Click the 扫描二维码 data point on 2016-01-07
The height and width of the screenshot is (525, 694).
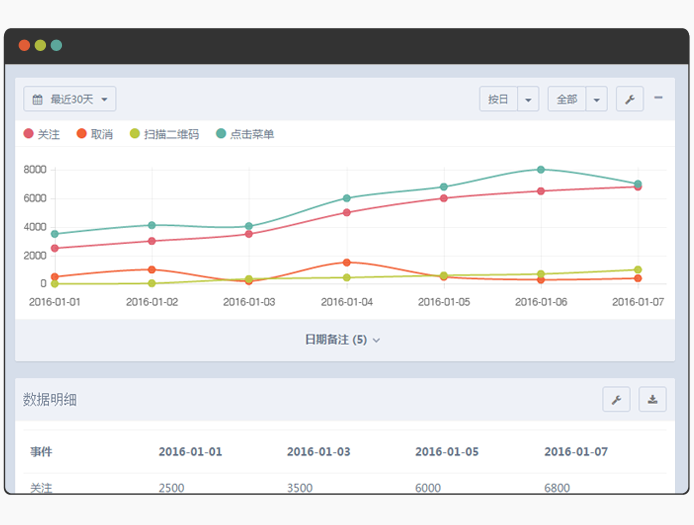638,270
